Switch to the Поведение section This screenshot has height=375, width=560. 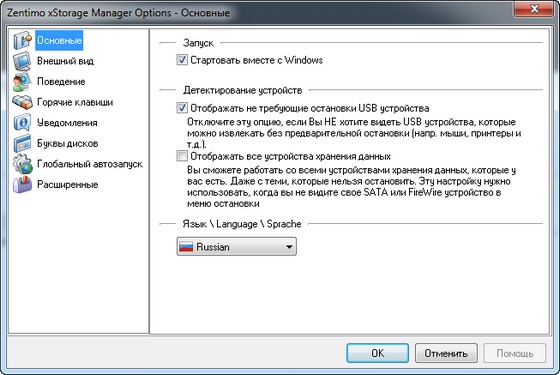coord(61,82)
